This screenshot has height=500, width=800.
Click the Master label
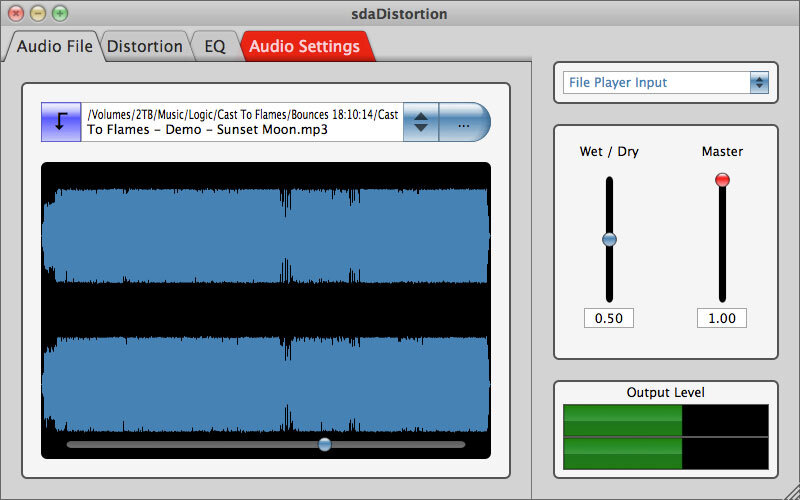pyautogui.click(x=722, y=152)
